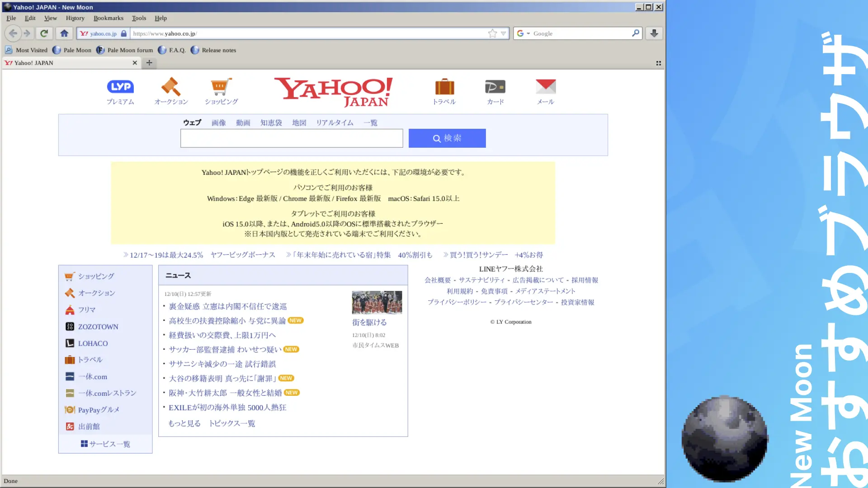Click the Yahoo search input field
Screen dimensions: 868x488
pos(291,138)
